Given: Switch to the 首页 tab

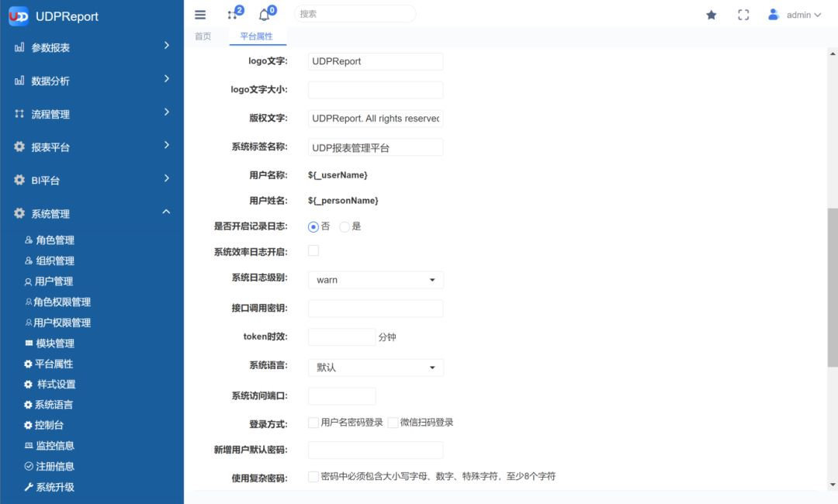Looking at the screenshot, I should tap(203, 36).
